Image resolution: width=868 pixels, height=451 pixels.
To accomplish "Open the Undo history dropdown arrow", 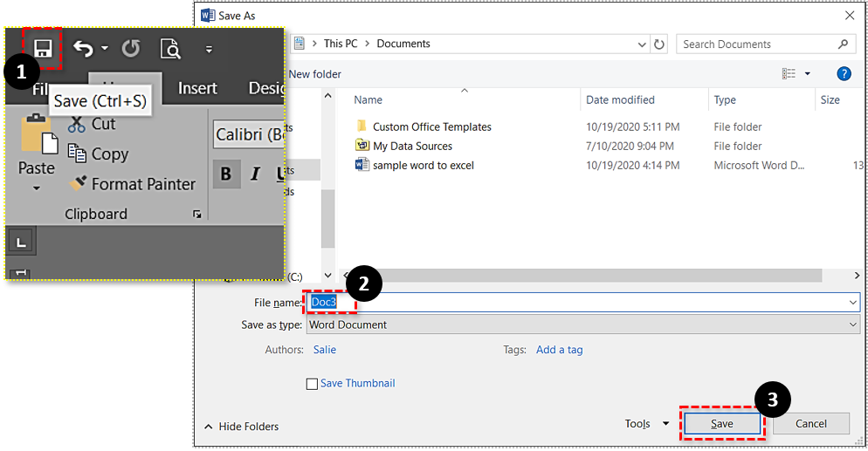I will (x=105, y=49).
